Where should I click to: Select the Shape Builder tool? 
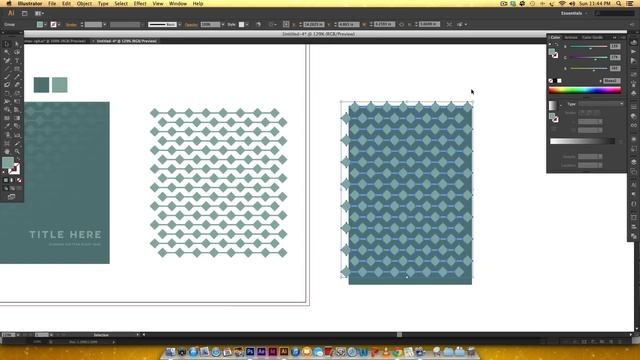(x=7, y=109)
